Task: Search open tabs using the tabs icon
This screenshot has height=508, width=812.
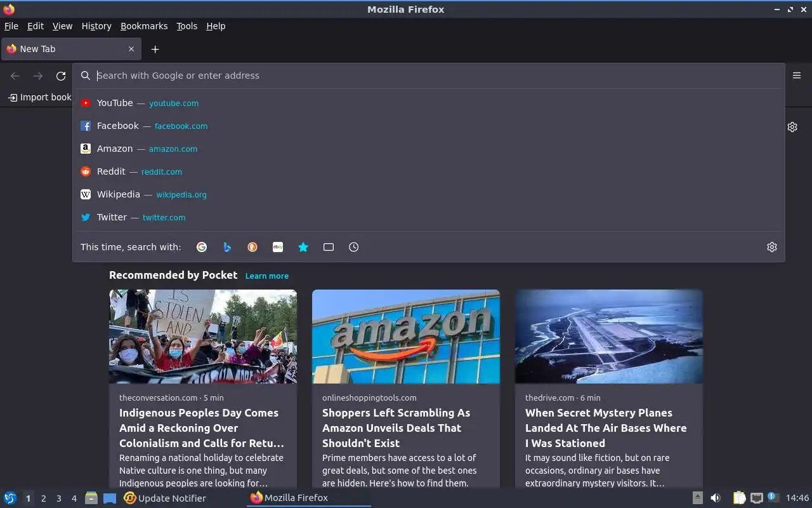Action: coord(329,247)
